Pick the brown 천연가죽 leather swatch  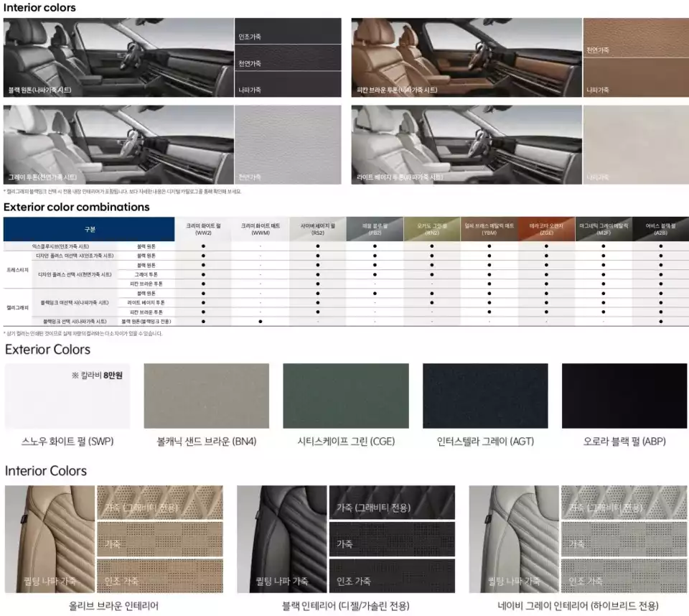coord(636,38)
